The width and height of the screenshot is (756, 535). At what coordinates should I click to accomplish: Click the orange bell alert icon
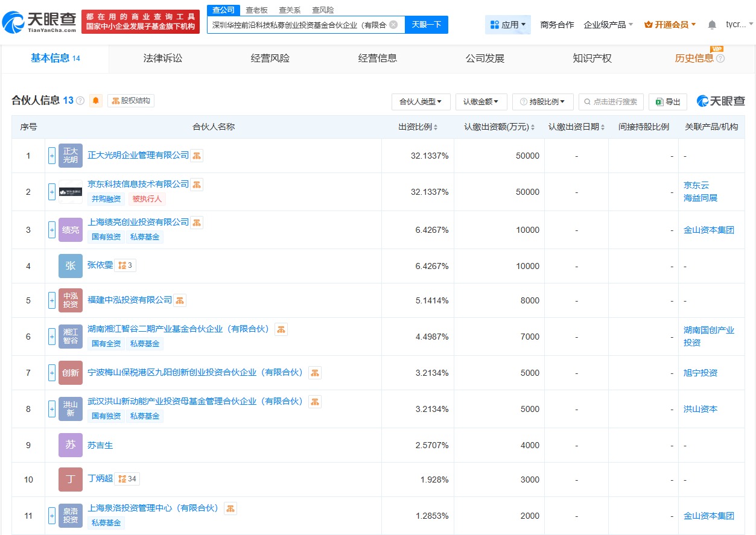coord(96,101)
